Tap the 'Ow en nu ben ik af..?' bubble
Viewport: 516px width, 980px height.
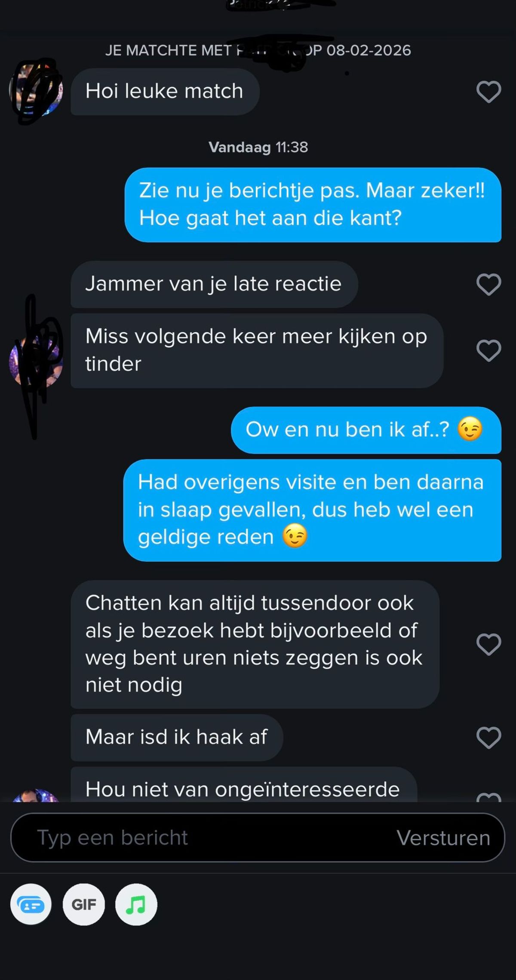coord(366,430)
